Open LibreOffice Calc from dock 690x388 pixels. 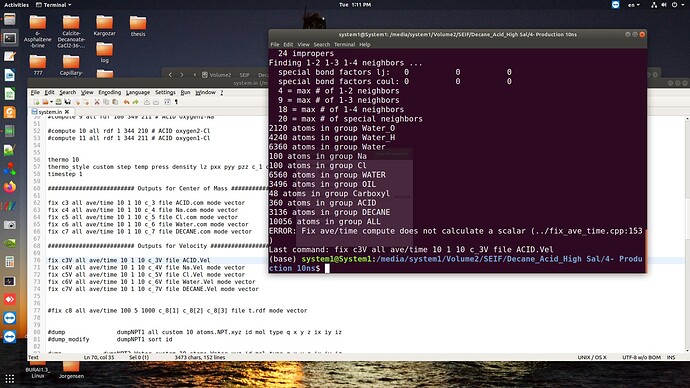tap(10, 94)
